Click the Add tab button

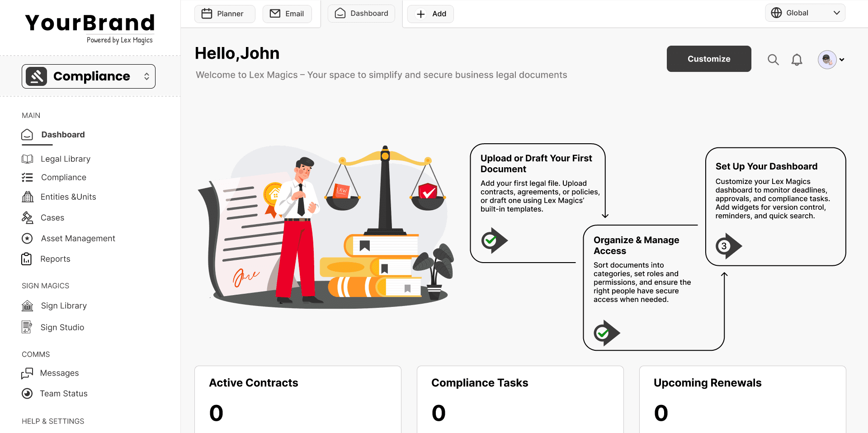coord(430,14)
